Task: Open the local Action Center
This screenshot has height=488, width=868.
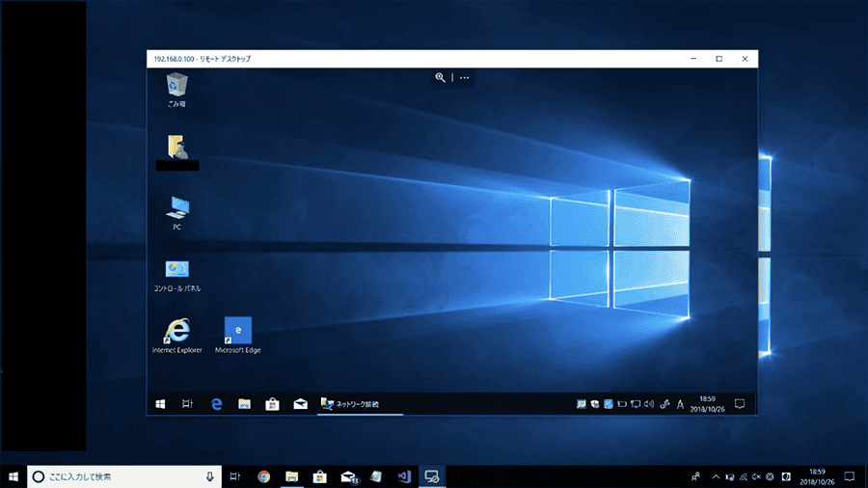Action: [x=850, y=476]
